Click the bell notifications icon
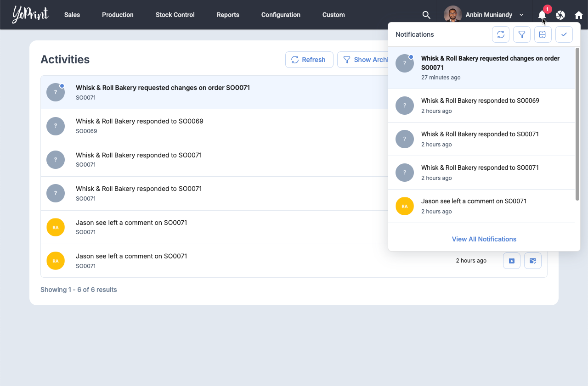 click(x=542, y=15)
